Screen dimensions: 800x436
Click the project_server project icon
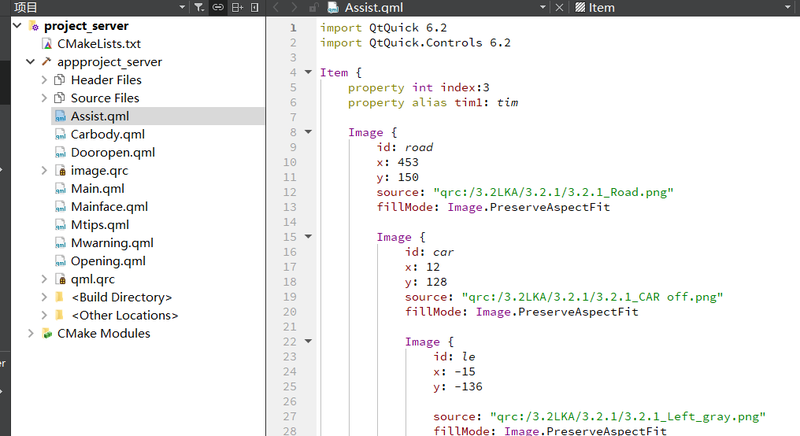click(x=34, y=26)
